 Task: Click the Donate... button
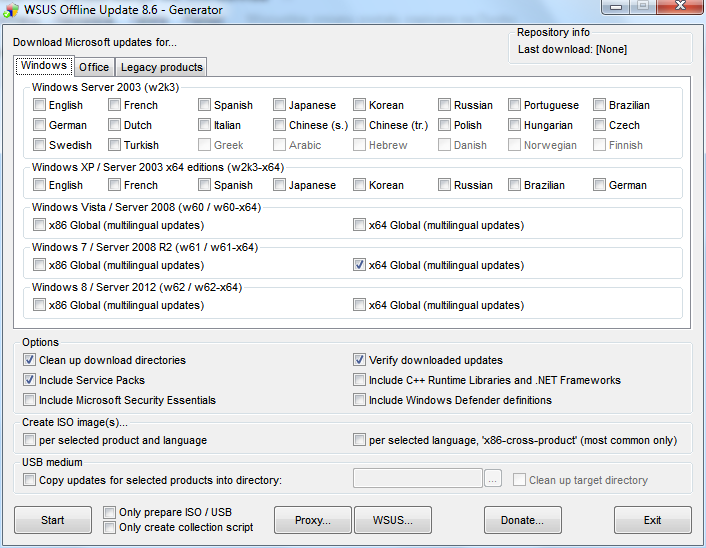[523, 520]
